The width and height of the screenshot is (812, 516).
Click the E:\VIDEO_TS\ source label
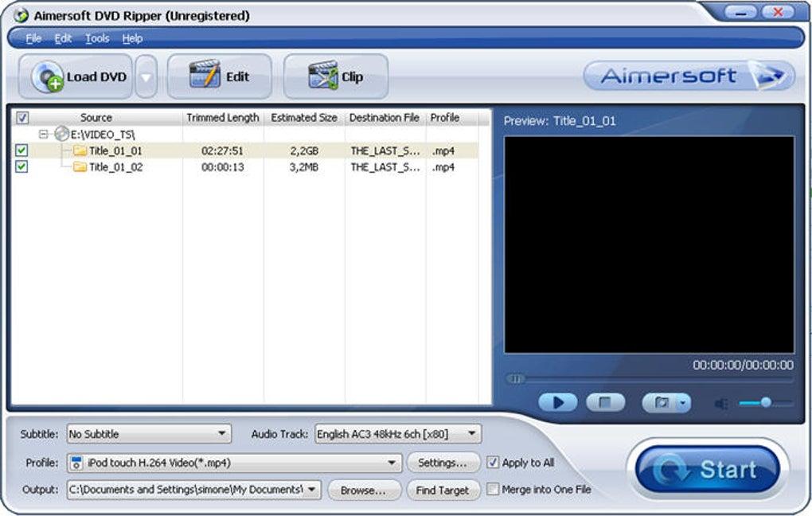103,135
